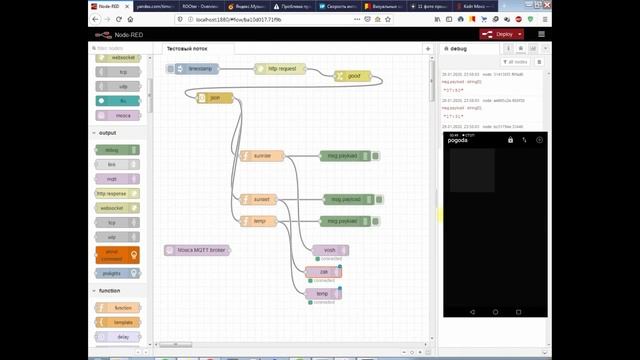
Task: Tap Android back button on phone screen
Action: coord(472,312)
